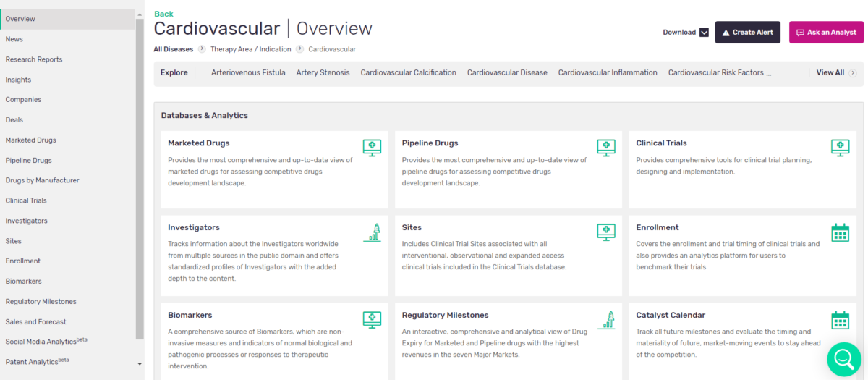Click the Investigators card chart icon
868x380 pixels.
(x=372, y=232)
